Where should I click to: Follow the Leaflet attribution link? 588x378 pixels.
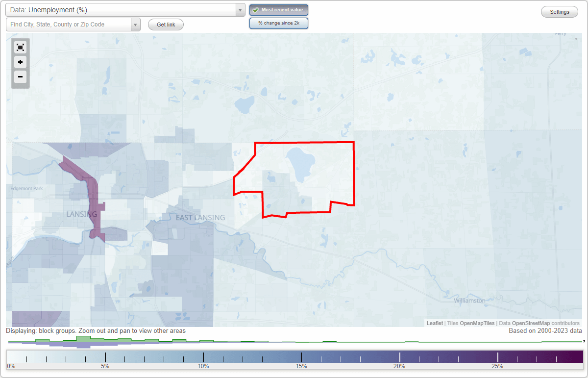pyautogui.click(x=434, y=323)
